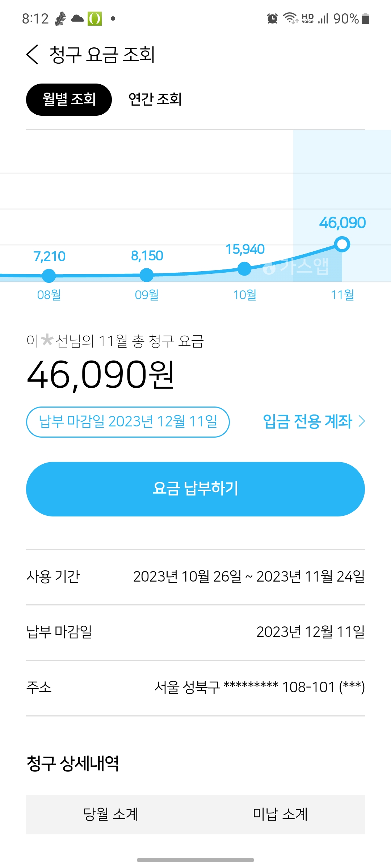Tap the cloud notification icon

click(x=77, y=18)
